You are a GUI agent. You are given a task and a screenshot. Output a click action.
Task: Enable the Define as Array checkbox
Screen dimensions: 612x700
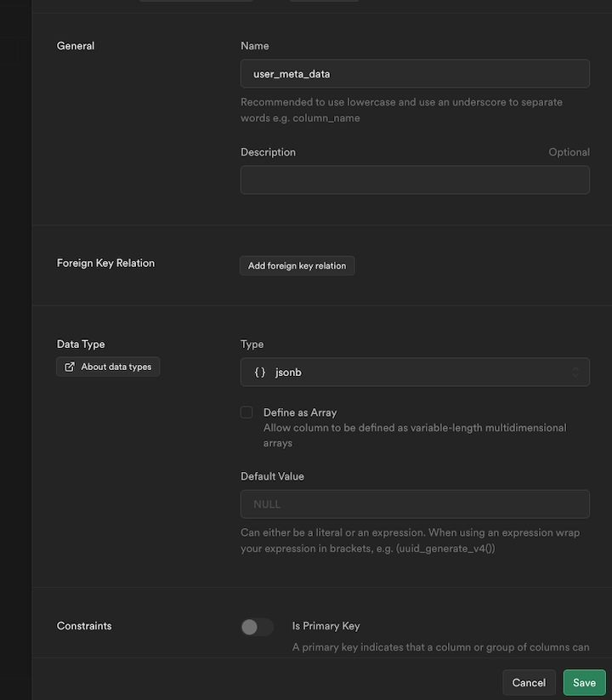(x=246, y=412)
